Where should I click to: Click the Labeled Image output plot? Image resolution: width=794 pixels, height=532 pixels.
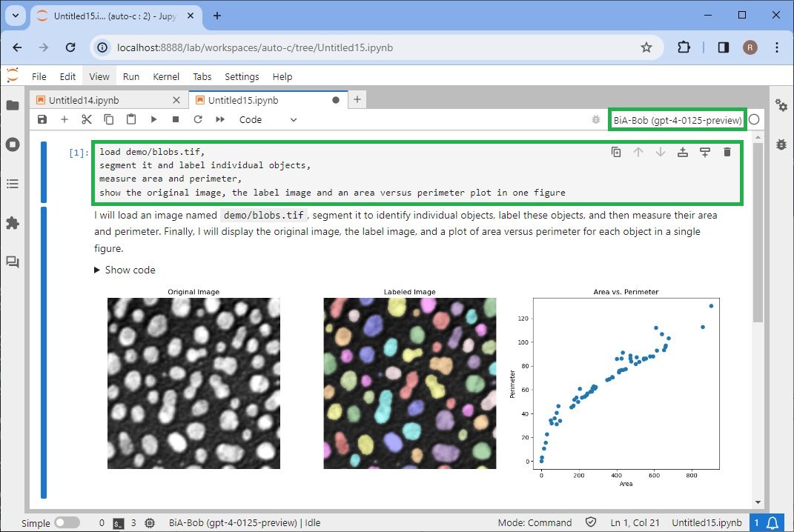409,383
